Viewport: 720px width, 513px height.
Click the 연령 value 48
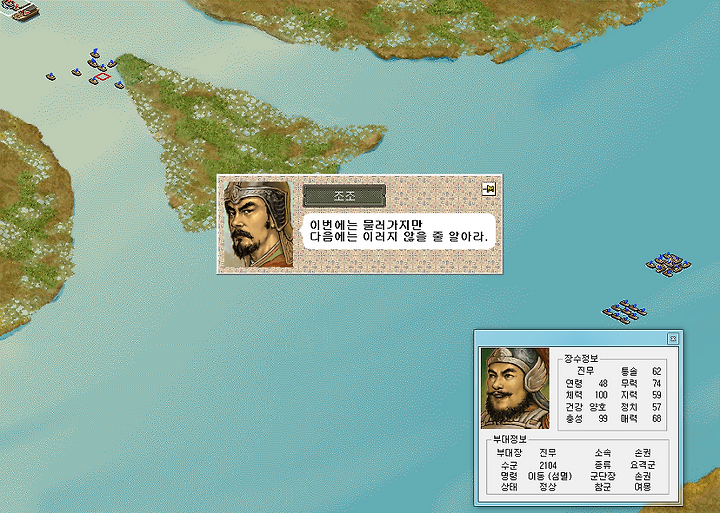(x=603, y=383)
